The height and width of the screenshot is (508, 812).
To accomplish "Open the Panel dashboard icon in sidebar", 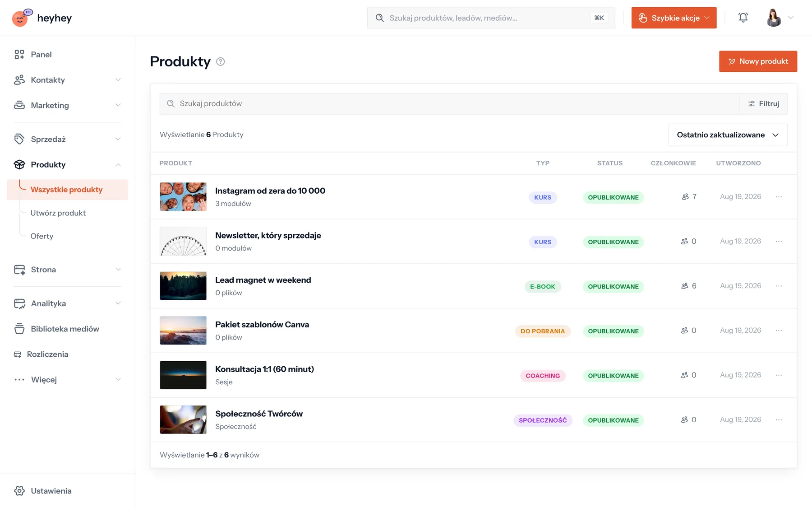I will (19, 55).
